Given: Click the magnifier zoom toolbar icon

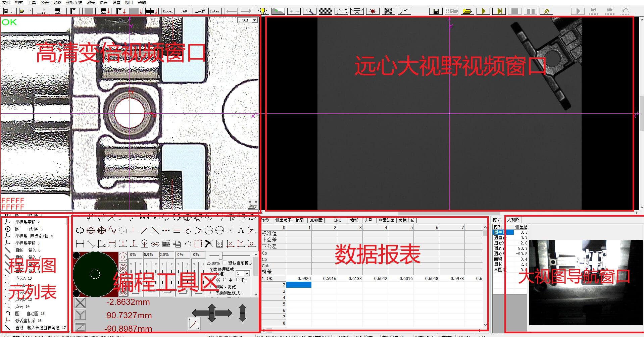Looking at the screenshot, I should (x=309, y=11).
